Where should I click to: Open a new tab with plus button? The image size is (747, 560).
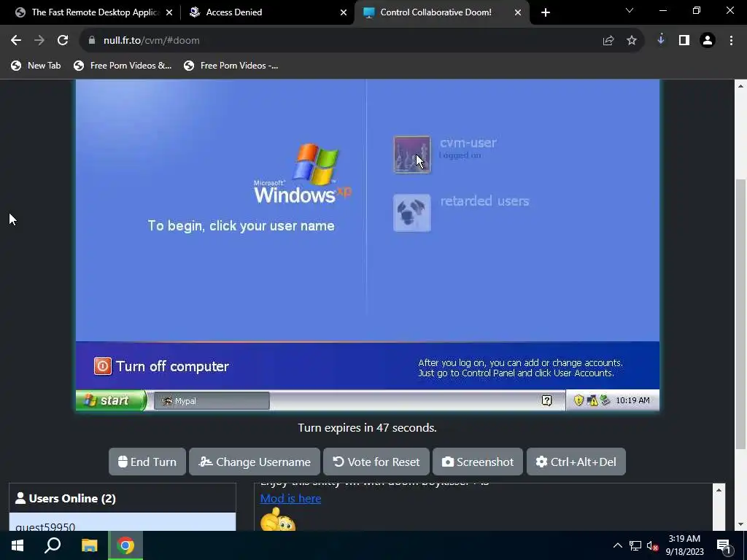(546, 12)
